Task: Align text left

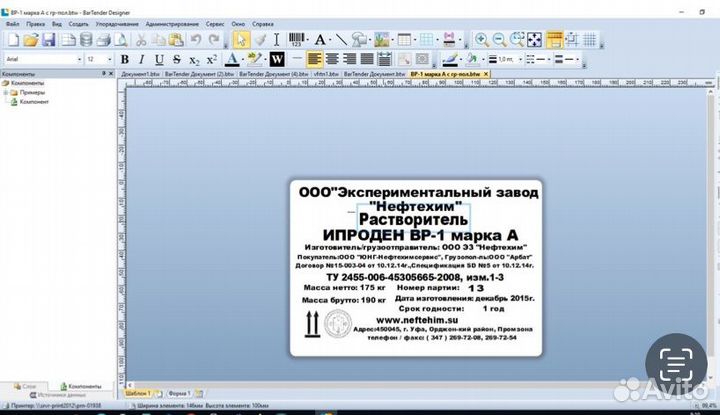Action: click(x=315, y=59)
